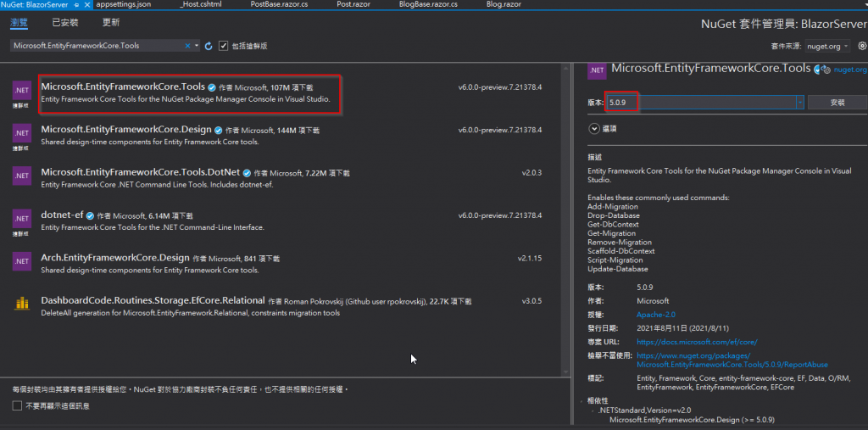Click version v2.1.15 in the list
This screenshot has width=868, height=430.
(x=530, y=258)
